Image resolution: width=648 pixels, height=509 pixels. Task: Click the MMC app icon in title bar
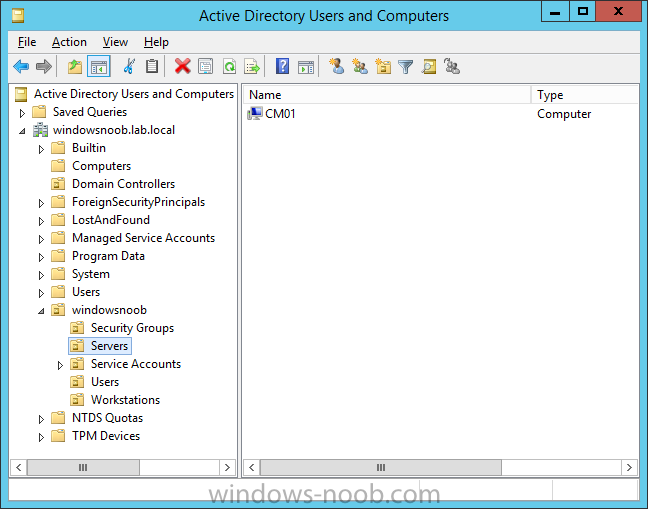pyautogui.click(x=18, y=16)
